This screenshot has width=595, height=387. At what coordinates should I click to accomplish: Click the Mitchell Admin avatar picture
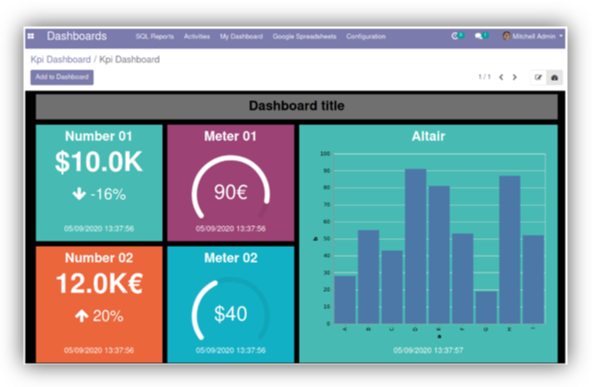click(507, 36)
